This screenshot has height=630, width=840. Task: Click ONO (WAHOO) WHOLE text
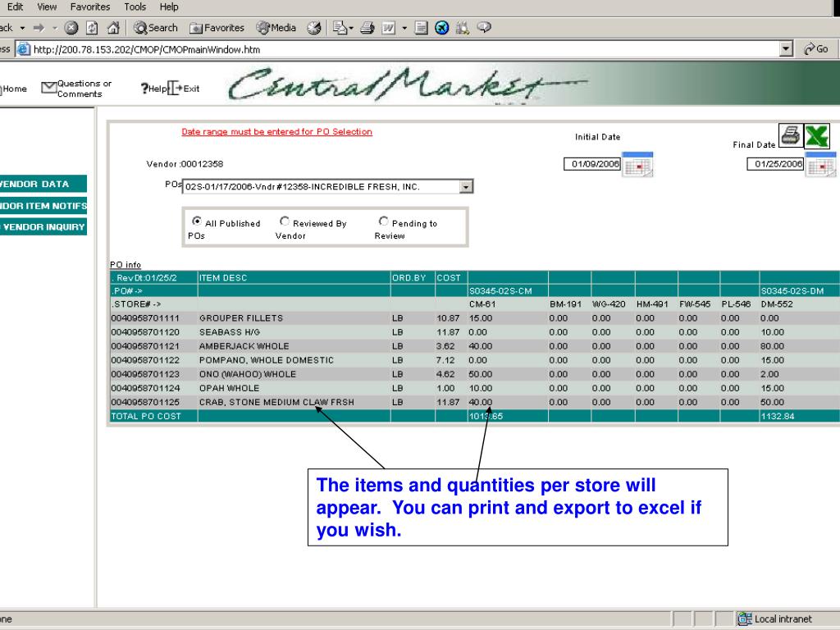pyautogui.click(x=248, y=374)
